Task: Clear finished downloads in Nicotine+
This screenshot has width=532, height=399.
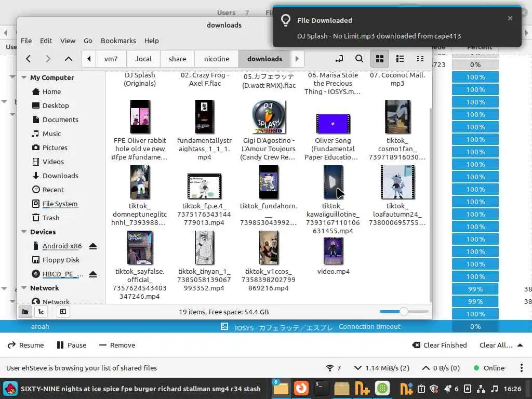Action: pos(440,345)
